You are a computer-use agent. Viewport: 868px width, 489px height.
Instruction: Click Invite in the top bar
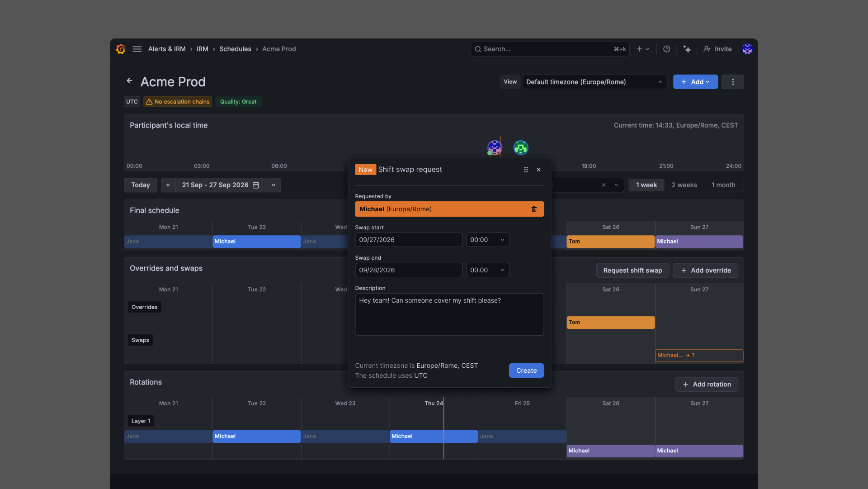[x=717, y=49]
